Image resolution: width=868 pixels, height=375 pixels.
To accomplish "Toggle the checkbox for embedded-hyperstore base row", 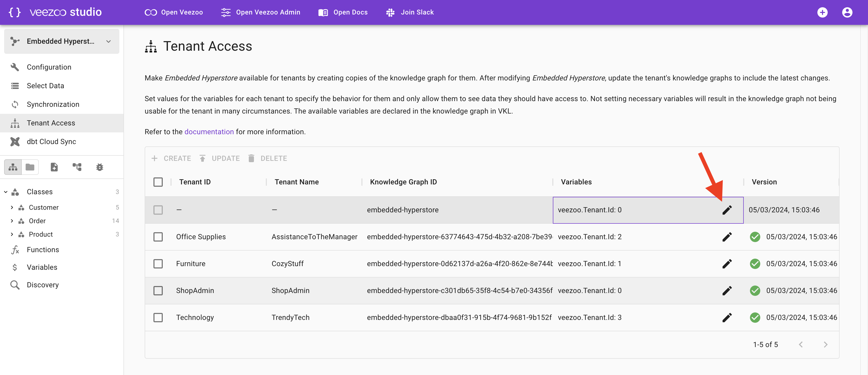I will [x=158, y=210].
